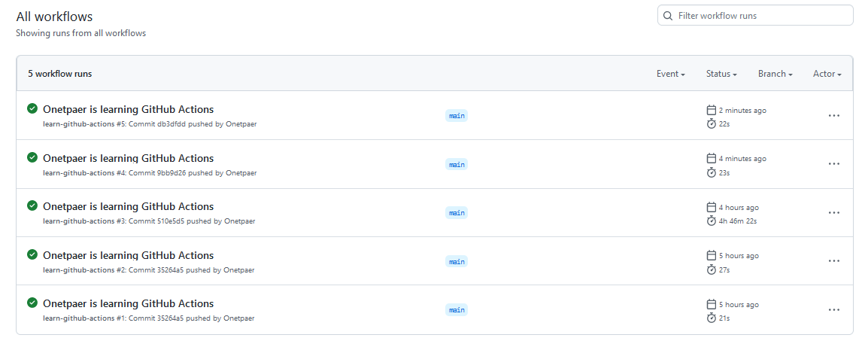The height and width of the screenshot is (344, 868).
Task: Expand the Status filter dropdown
Action: pyautogui.click(x=721, y=74)
